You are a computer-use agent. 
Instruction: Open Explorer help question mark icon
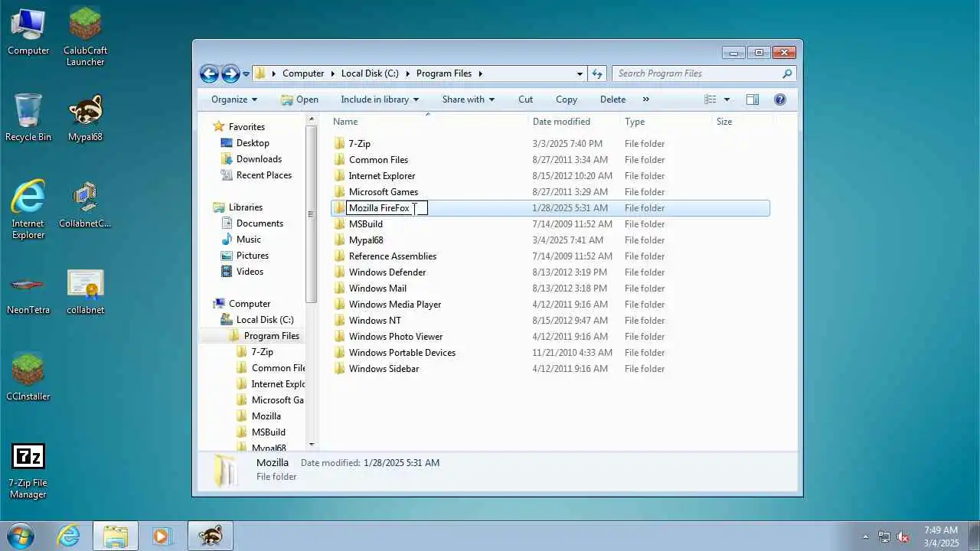point(779,99)
